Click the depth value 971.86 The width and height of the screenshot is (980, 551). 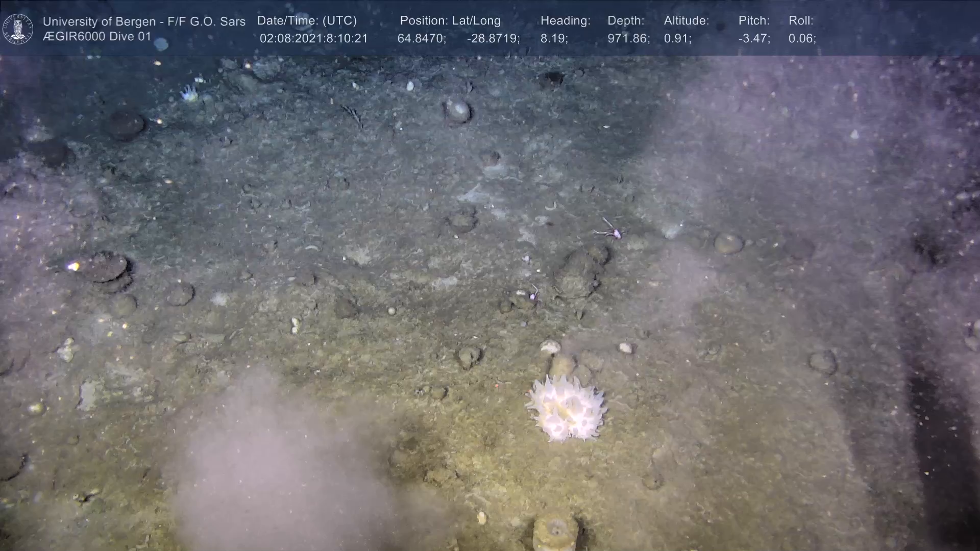click(x=628, y=39)
